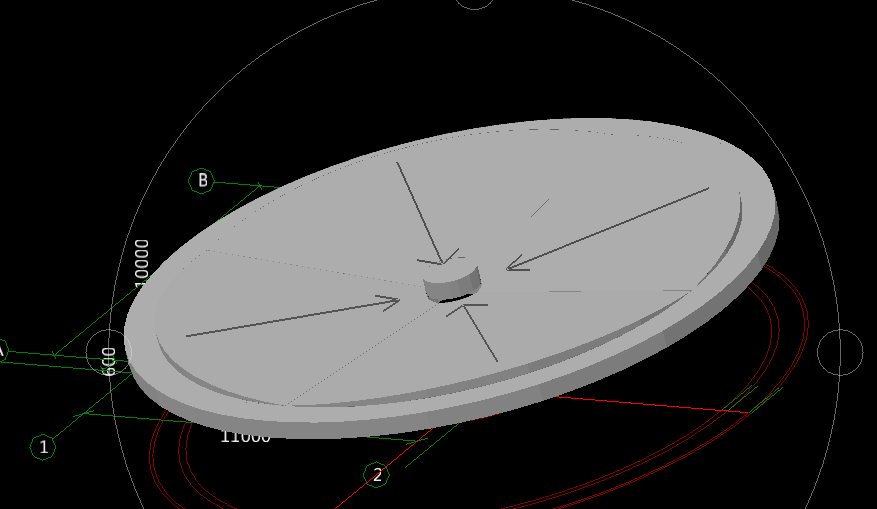Select grid bubble labeled 2

tap(376, 475)
